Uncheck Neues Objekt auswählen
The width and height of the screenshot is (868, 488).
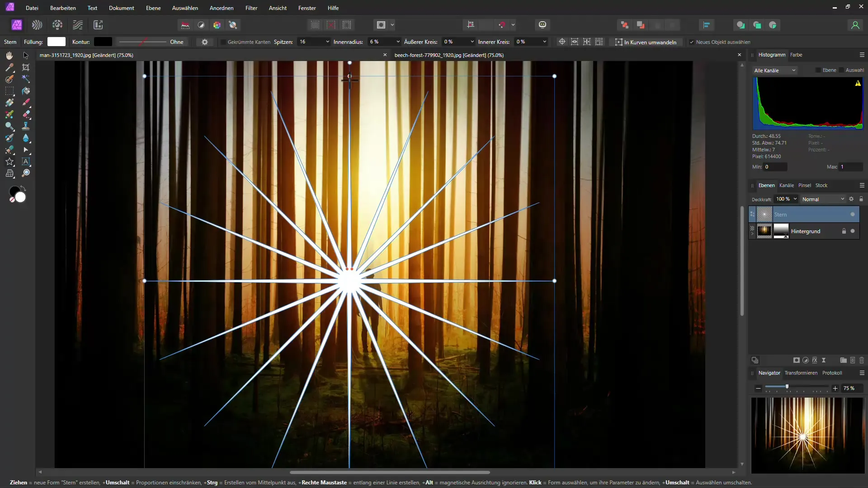tap(691, 42)
